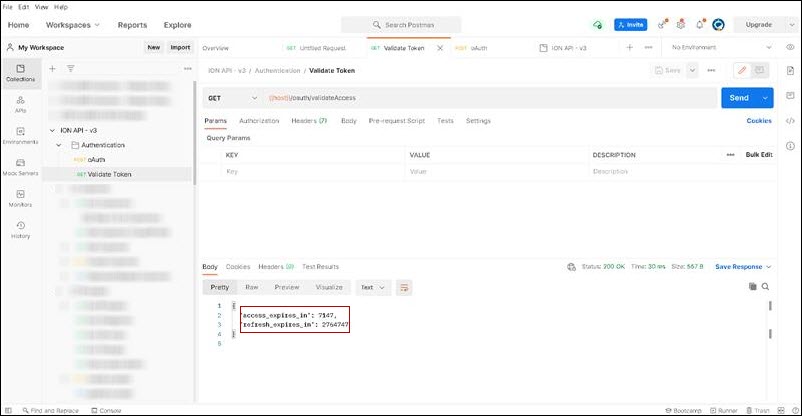This screenshot has height=416, width=802.
Task: Click the request URL input field
Action: coord(490,98)
